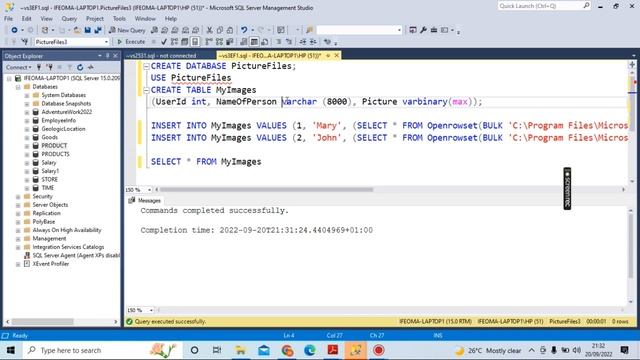
Task: Click the Object Explorer horizontal scrollbar
Action: [42, 322]
